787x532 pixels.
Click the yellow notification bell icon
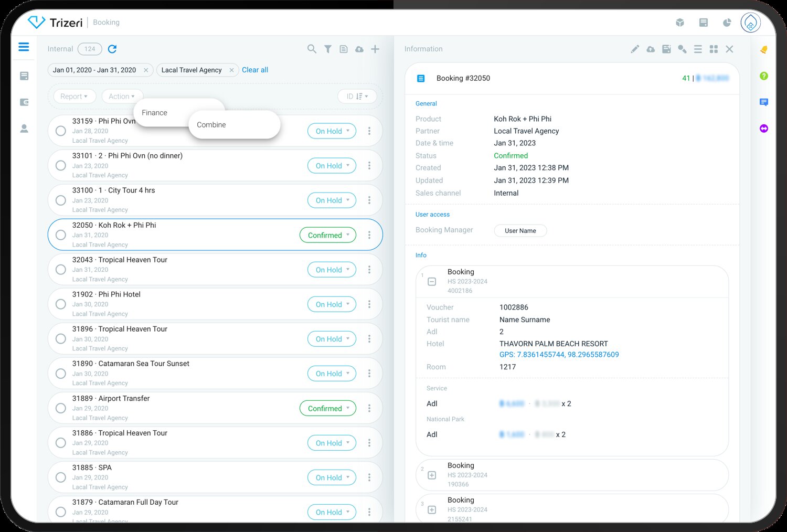pyautogui.click(x=764, y=49)
